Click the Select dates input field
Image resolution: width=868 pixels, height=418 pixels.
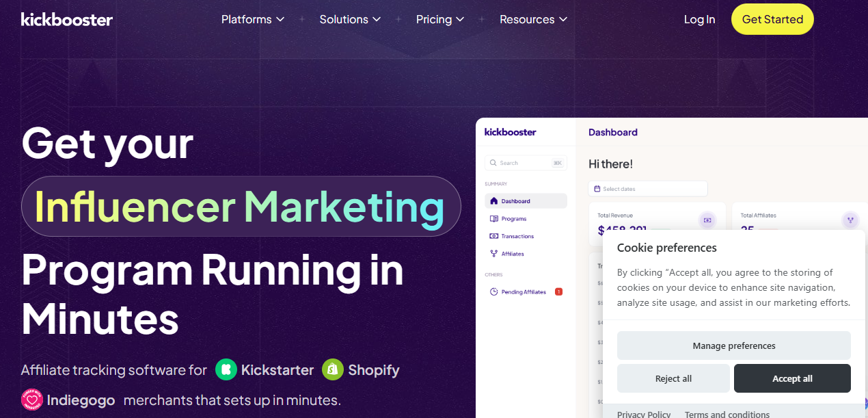647,189
